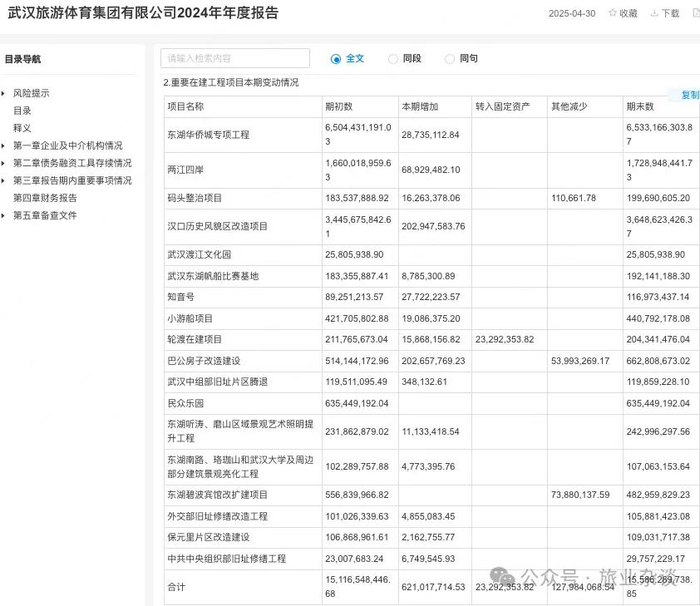Click the 复制 copy button
The image size is (700, 606).
click(690, 95)
